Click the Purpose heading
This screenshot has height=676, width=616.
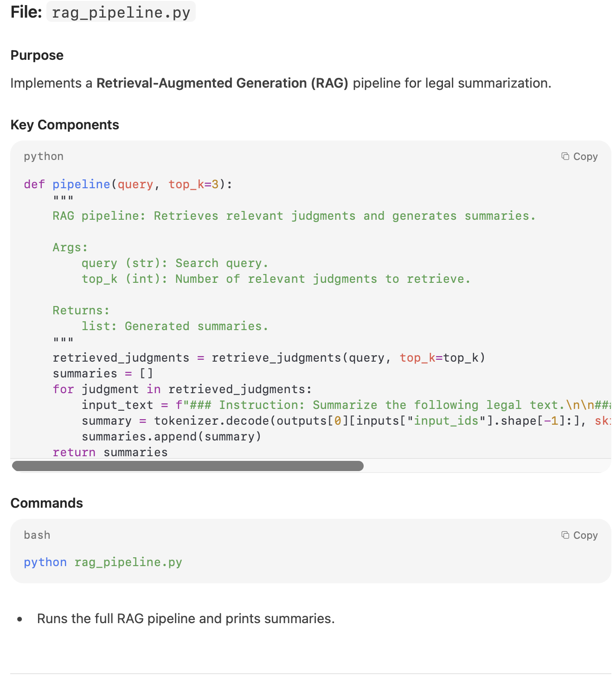pyautogui.click(x=37, y=55)
